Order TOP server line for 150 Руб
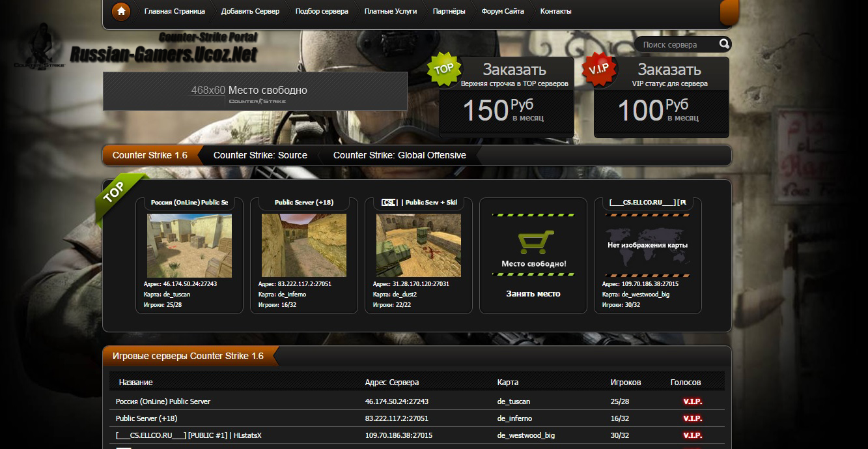 click(507, 97)
